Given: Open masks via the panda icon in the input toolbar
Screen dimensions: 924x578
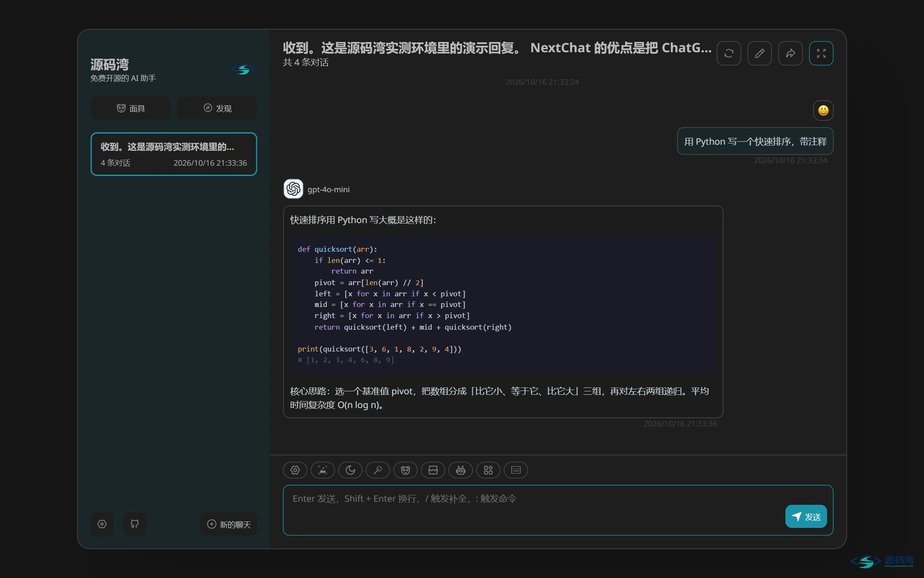Looking at the screenshot, I should click(x=405, y=470).
